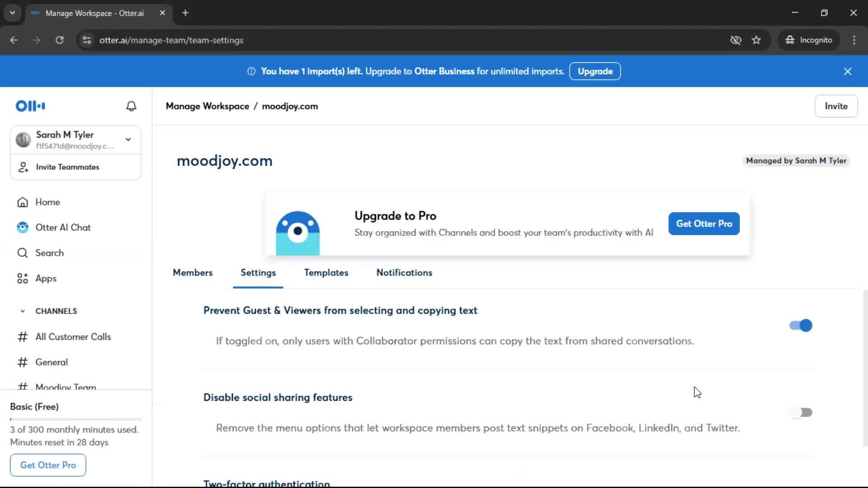The height and width of the screenshot is (488, 868).
Task: Click Sarah M Tyler's avatar
Action: point(23,140)
